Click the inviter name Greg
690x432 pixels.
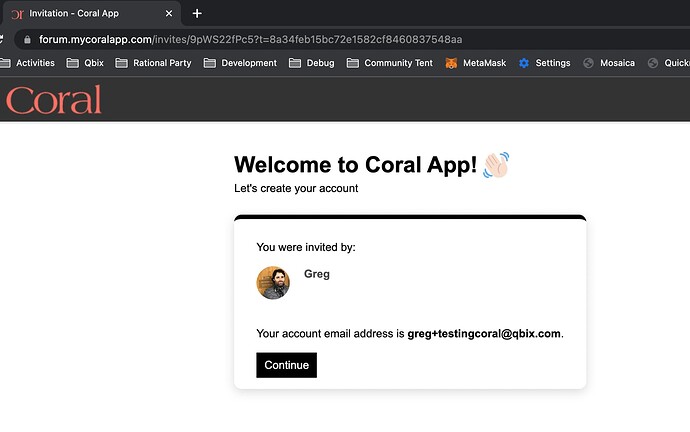(x=317, y=274)
